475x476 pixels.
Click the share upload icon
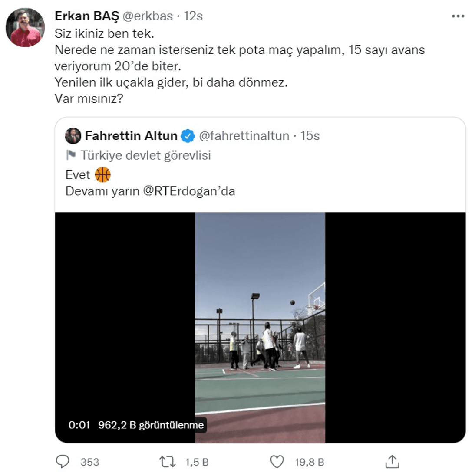392,462
